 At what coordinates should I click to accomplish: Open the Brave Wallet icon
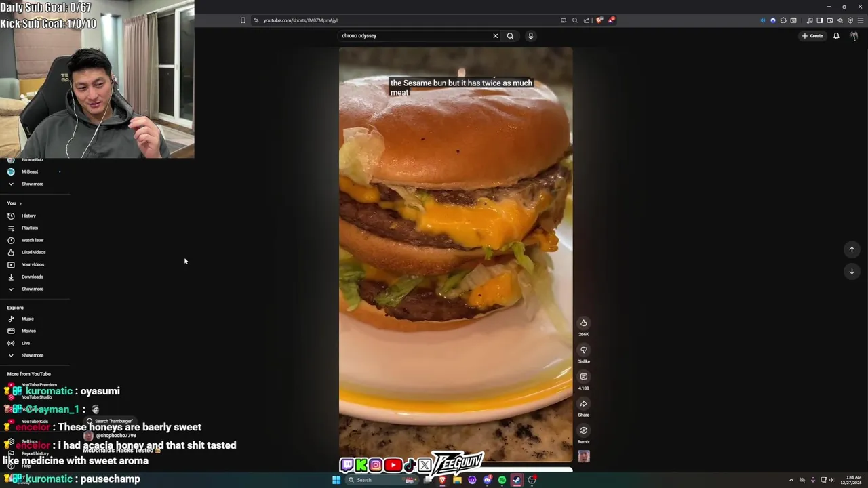click(x=829, y=20)
